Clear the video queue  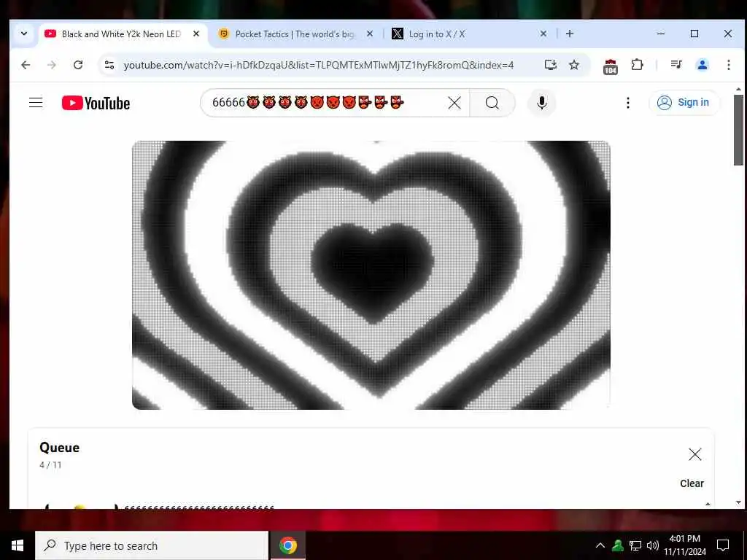[x=692, y=483]
